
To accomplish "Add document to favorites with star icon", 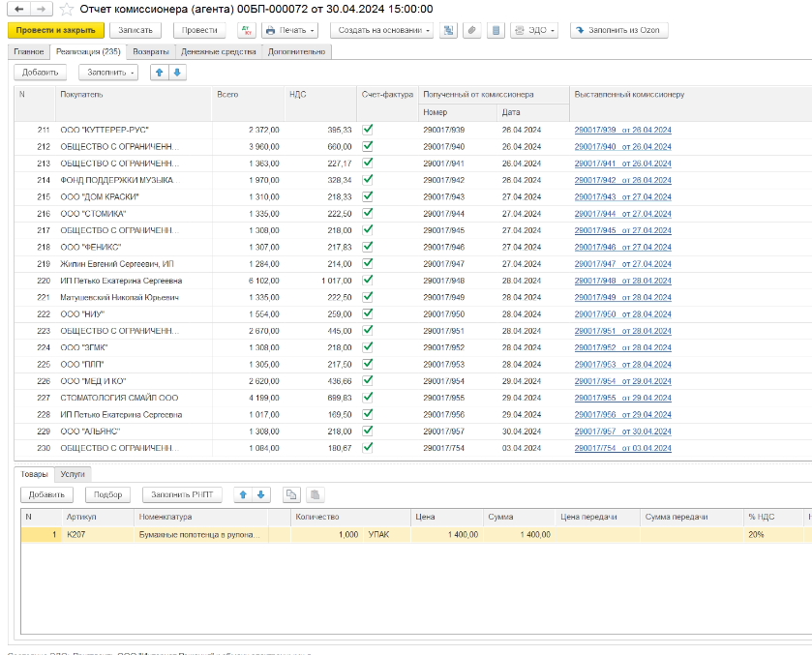I will [x=67, y=9].
